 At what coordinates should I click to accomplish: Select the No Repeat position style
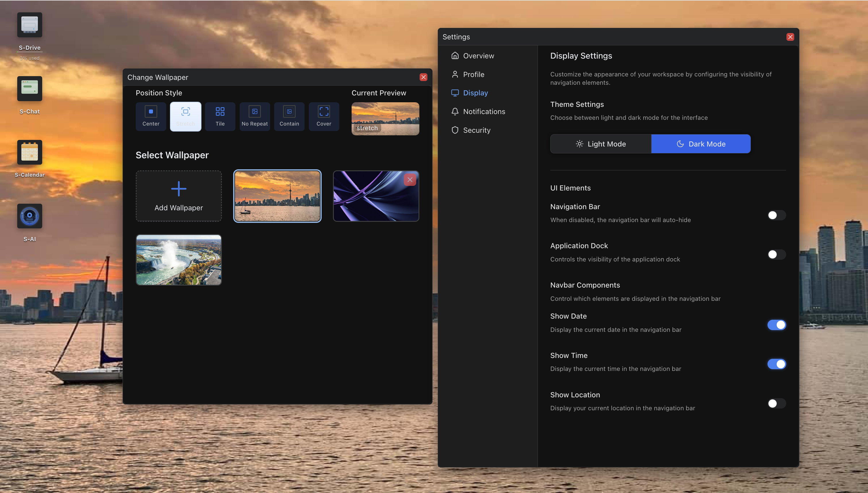(254, 116)
